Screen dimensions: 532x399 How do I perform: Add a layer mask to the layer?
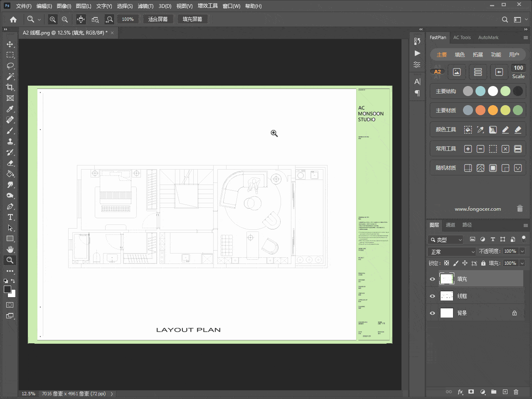[x=471, y=392]
